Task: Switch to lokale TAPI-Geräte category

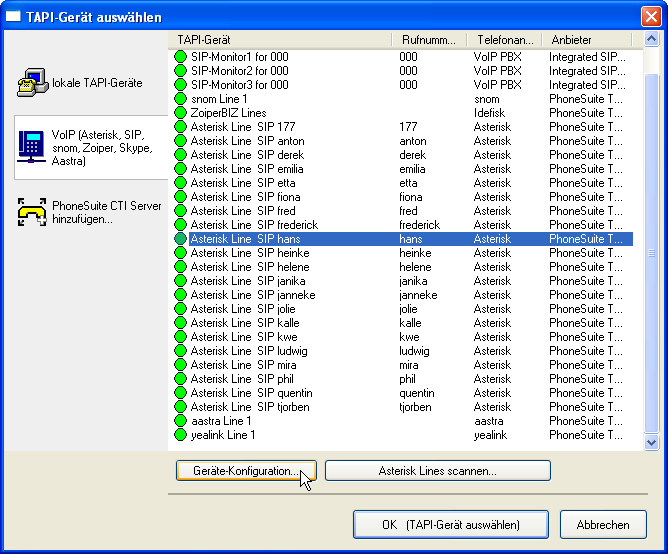Action: pyautogui.click(x=97, y=83)
